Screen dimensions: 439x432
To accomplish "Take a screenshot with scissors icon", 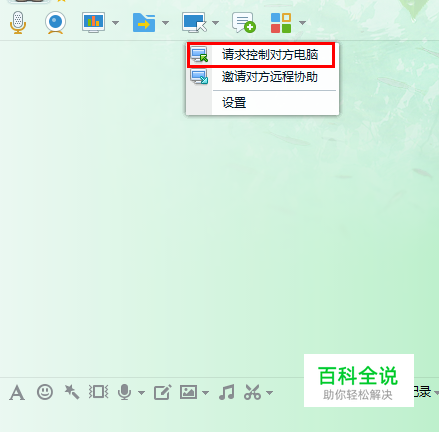I will [252, 392].
